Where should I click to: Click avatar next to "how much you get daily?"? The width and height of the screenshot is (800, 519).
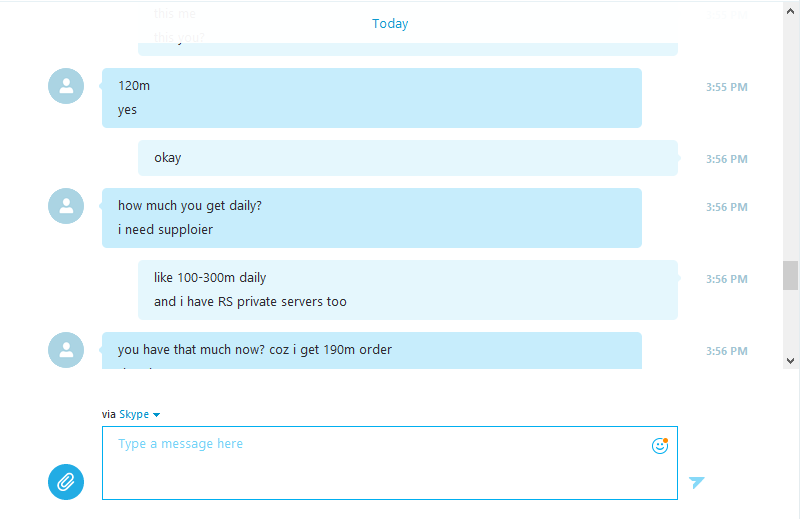pyautogui.click(x=66, y=206)
